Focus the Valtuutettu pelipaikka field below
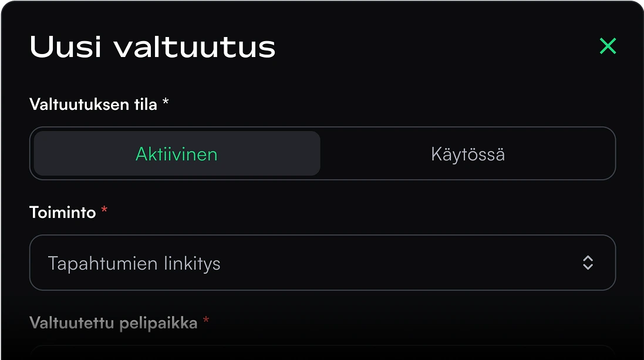This screenshot has width=644, height=360. point(322,352)
